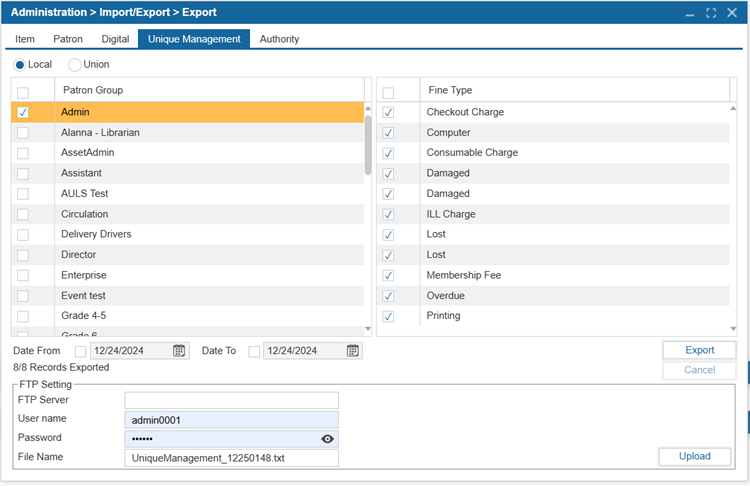
Task: Check the Event test checkbox
Action: click(x=23, y=296)
